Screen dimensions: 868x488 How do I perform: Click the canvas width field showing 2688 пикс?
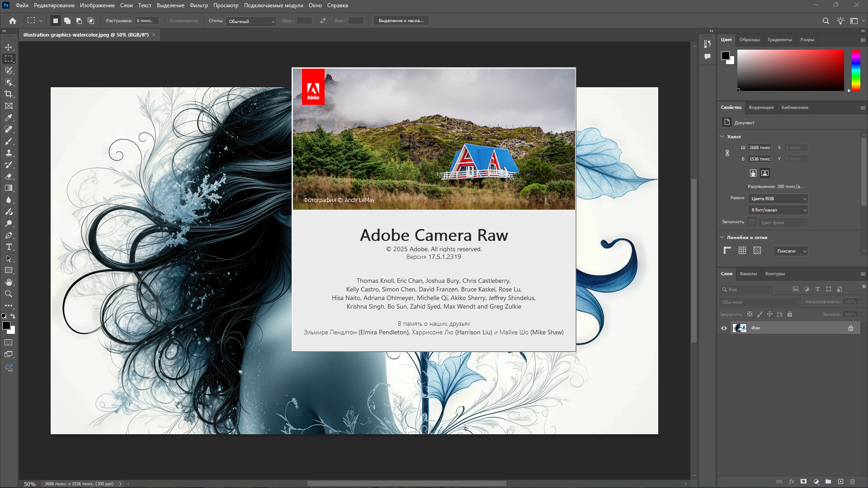point(759,148)
